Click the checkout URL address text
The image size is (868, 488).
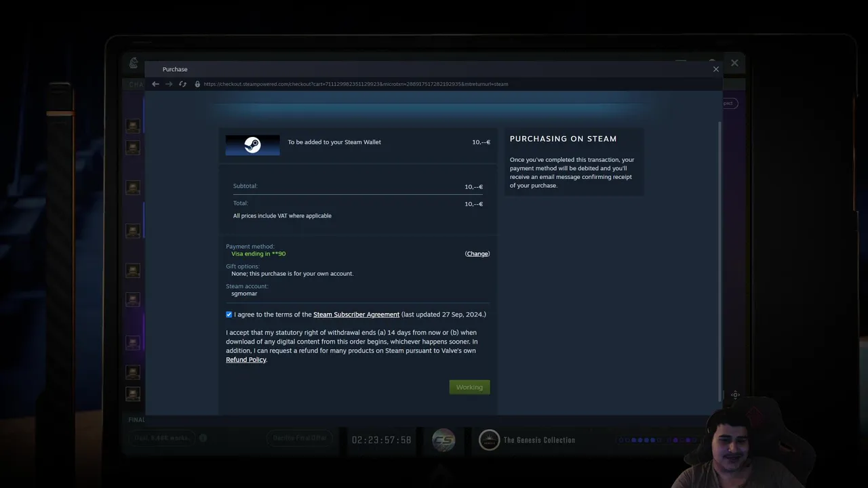point(355,84)
